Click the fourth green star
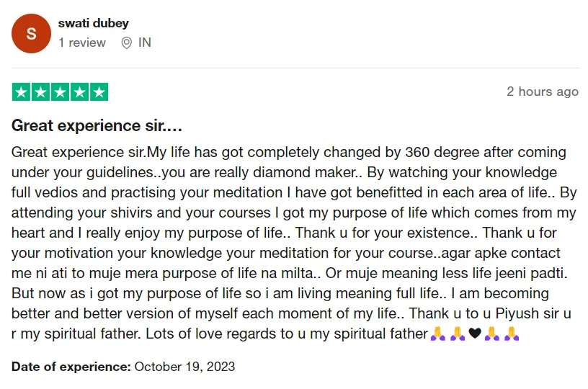The width and height of the screenshot is (588, 389). [x=80, y=91]
